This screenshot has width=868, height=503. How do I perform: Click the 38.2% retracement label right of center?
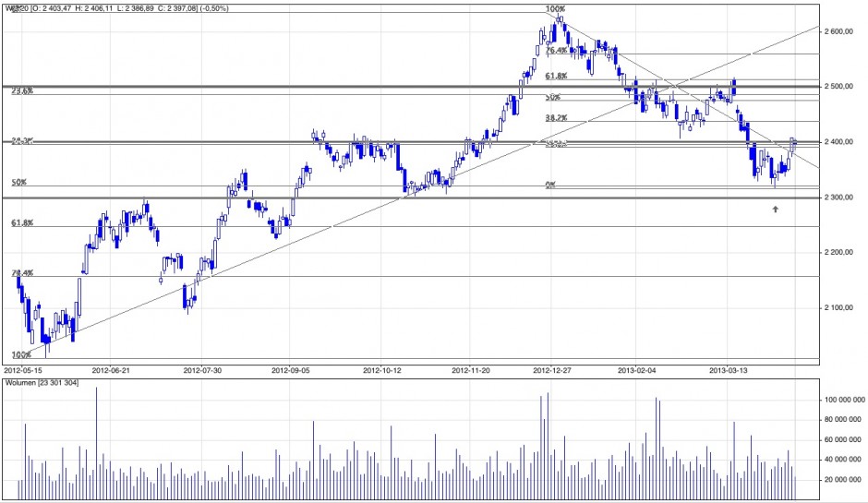[x=555, y=118]
